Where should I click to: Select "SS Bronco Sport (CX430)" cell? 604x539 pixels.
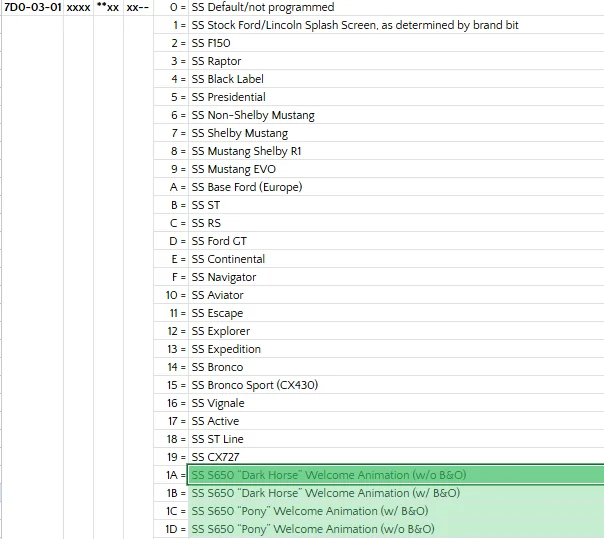coord(396,385)
